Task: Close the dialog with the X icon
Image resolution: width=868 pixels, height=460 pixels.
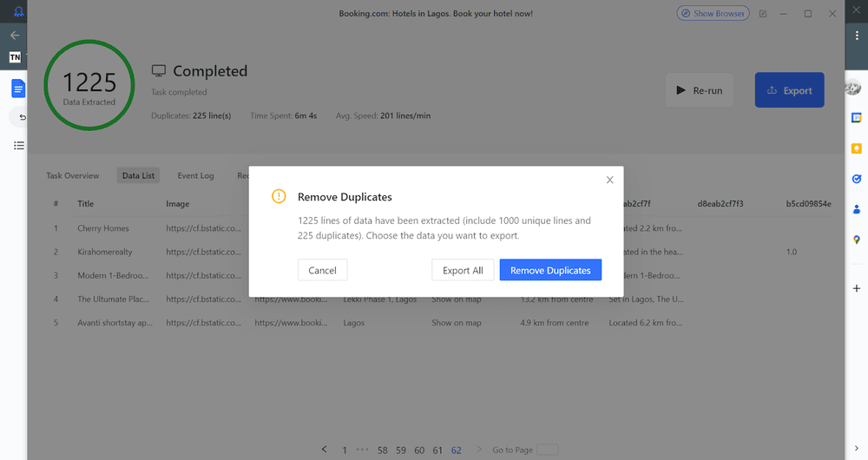Action: [609, 180]
